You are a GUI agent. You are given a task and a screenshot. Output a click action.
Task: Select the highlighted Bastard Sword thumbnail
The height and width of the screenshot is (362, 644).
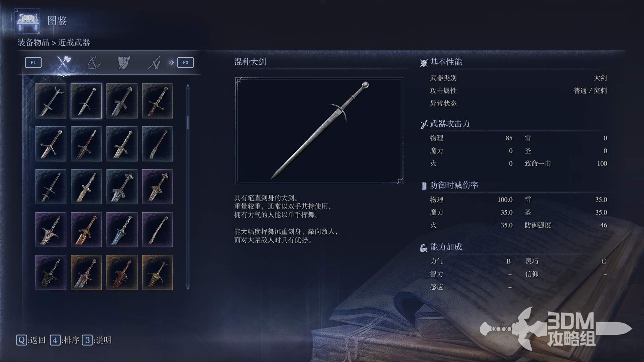click(x=86, y=101)
